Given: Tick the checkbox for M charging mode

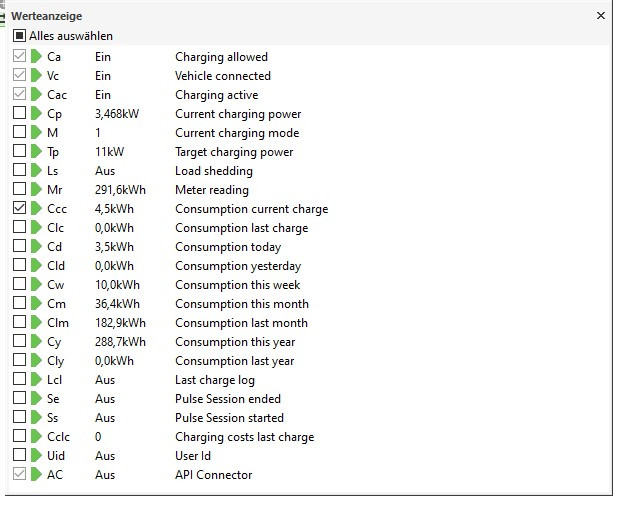Looking at the screenshot, I should tap(19, 133).
